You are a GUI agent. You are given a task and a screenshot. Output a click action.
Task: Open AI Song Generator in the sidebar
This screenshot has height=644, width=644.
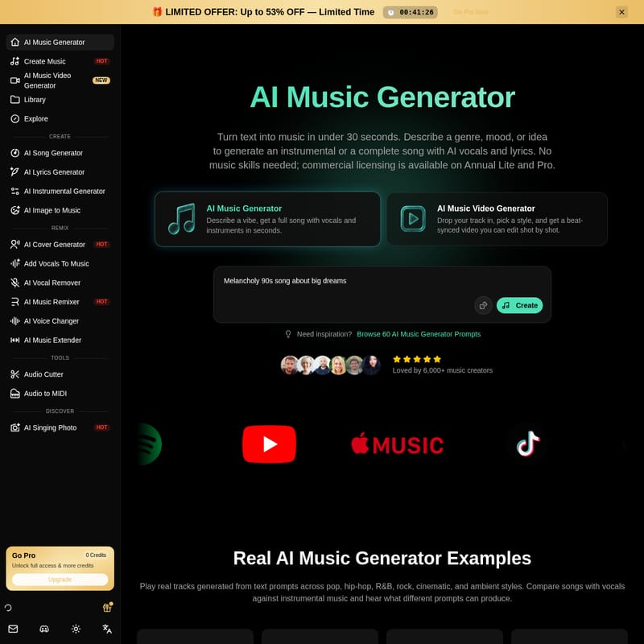click(60, 153)
